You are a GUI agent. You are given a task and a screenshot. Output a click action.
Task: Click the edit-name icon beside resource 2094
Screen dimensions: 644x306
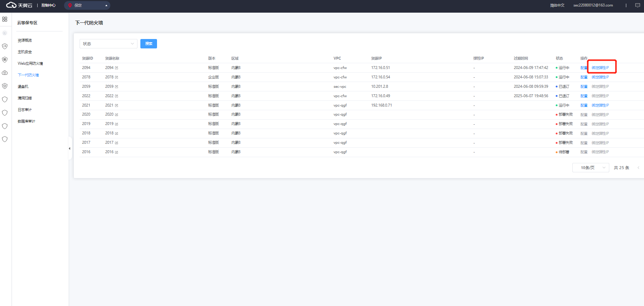116,68
